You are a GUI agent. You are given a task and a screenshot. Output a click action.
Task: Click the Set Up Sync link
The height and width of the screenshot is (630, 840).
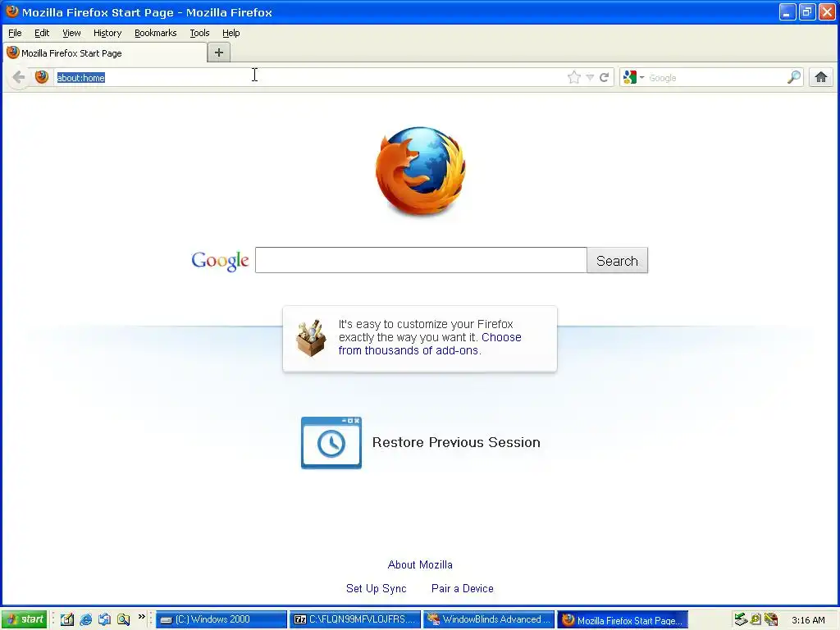376,588
